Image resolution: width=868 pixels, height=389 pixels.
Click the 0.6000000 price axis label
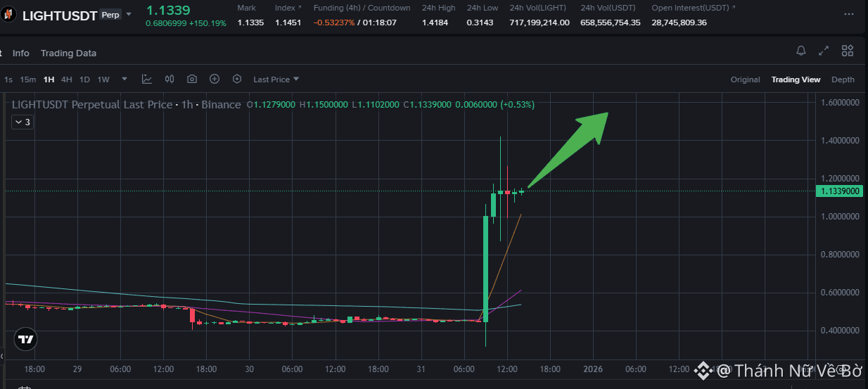(840, 293)
